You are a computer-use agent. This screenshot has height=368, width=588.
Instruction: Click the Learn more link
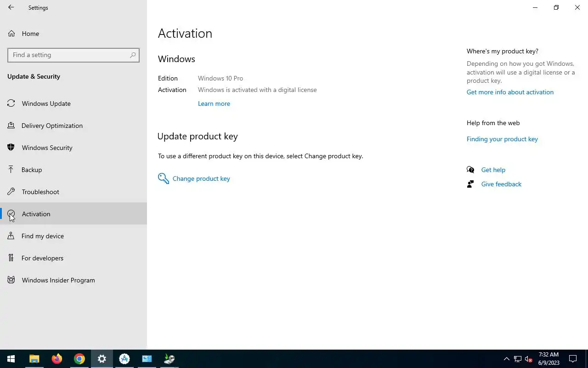[x=214, y=103]
